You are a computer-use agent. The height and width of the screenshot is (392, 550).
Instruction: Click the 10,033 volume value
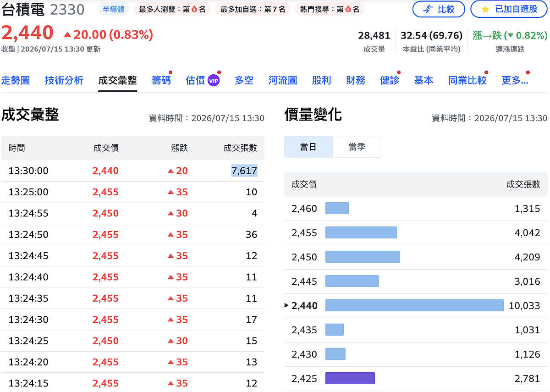(524, 305)
